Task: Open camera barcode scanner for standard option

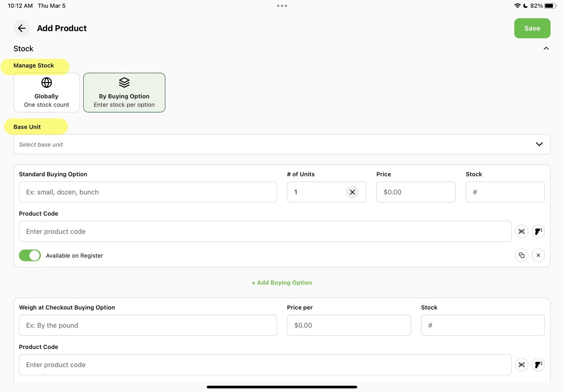Action: pyautogui.click(x=521, y=232)
